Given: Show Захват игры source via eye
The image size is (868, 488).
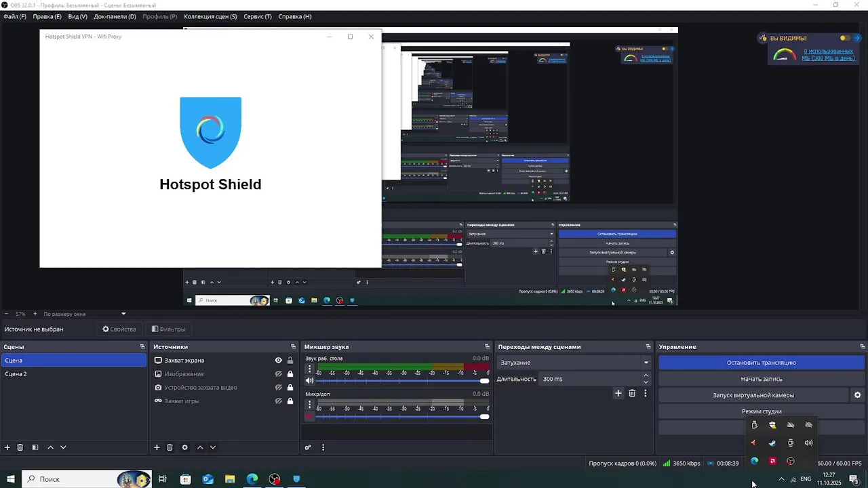Looking at the screenshot, I should tap(278, 401).
